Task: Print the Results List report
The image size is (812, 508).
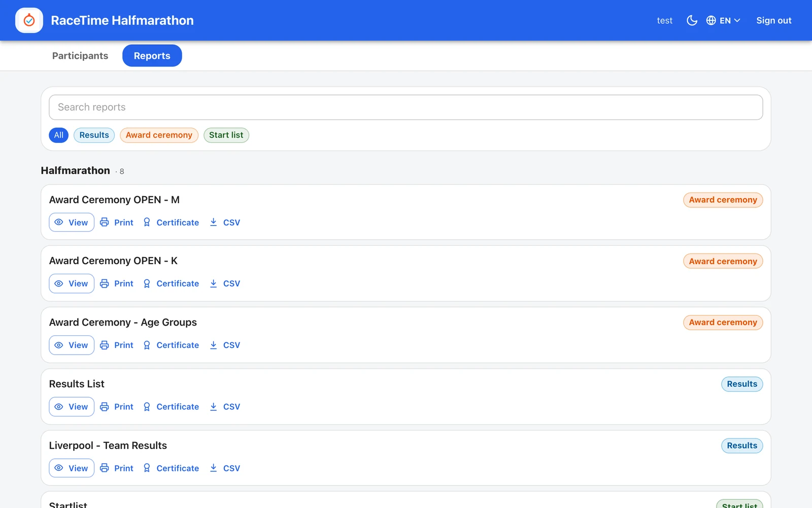Action: (x=117, y=407)
